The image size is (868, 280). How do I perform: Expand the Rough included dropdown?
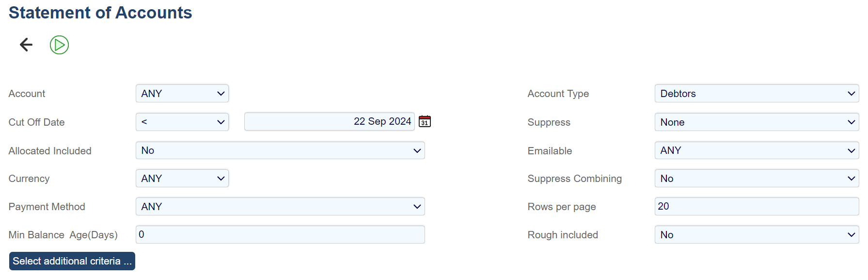pyautogui.click(x=756, y=235)
